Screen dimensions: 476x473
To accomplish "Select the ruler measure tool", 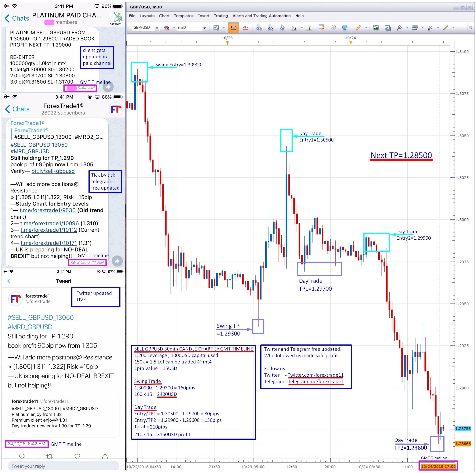I will 358,27.
